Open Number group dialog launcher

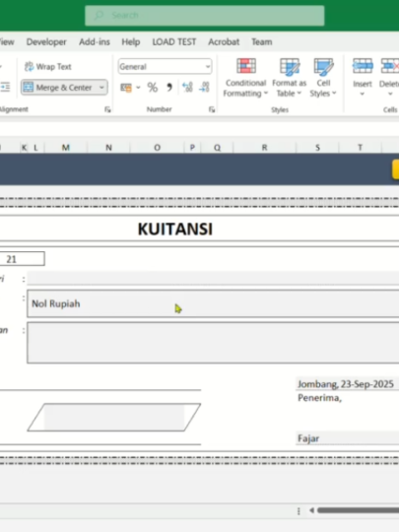point(212,109)
